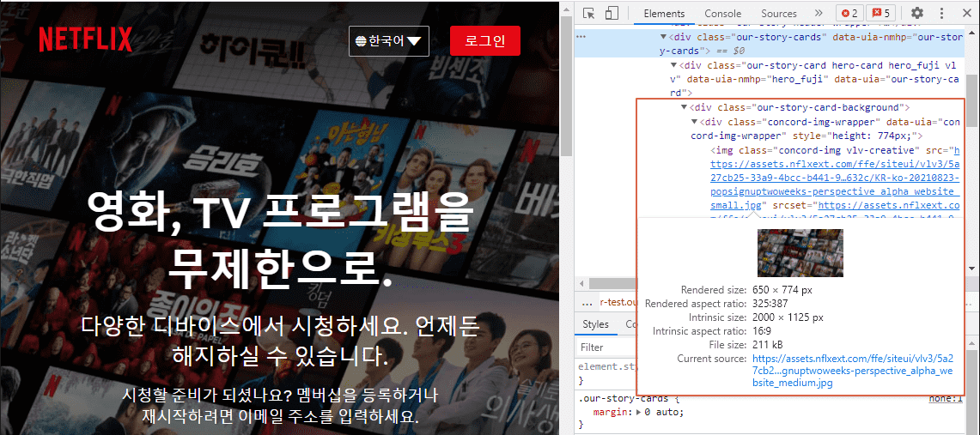This screenshot has height=435, width=980.
Task: Click the '16:9' intrinsic aspect ratio value
Action: tap(762, 331)
